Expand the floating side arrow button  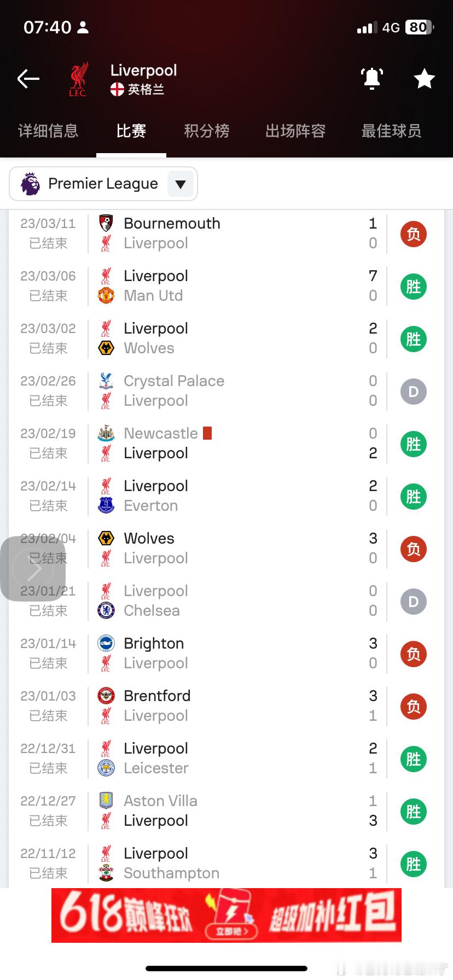[x=33, y=569]
